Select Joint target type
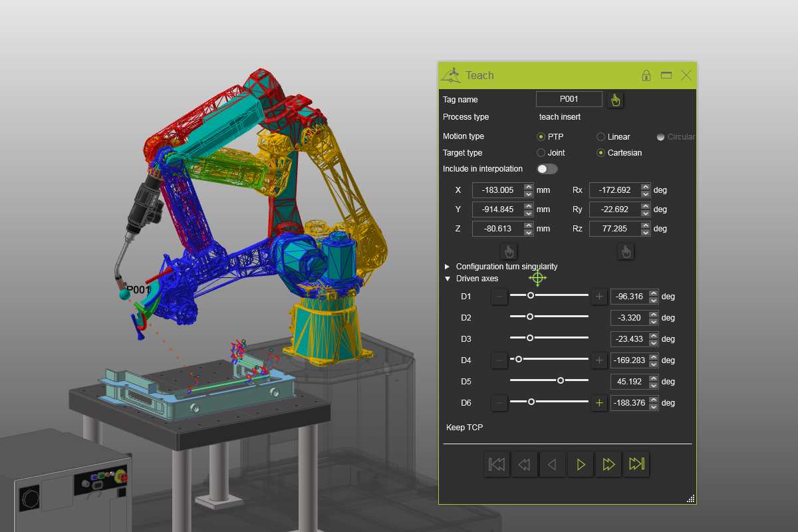 tap(541, 153)
